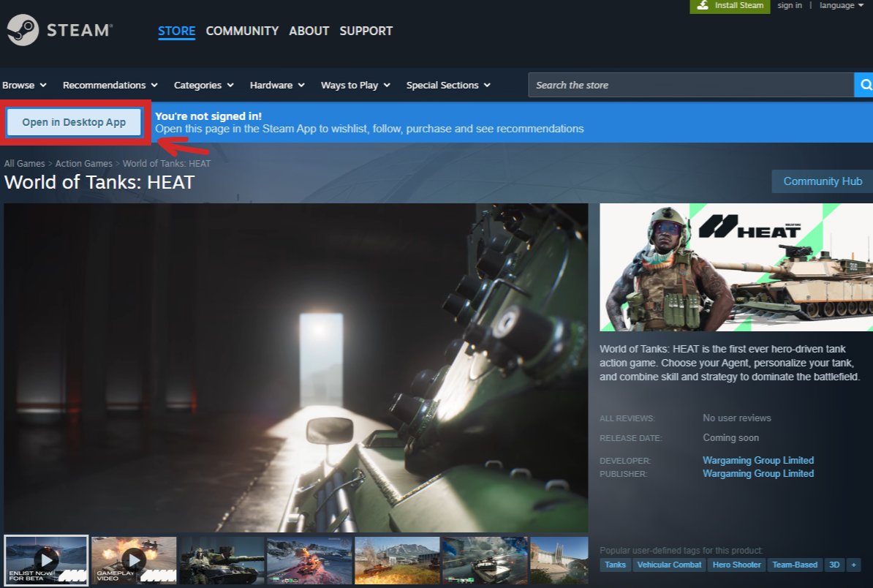The height and width of the screenshot is (588, 873).
Task: Select the Team-Based tag
Action: (x=795, y=565)
